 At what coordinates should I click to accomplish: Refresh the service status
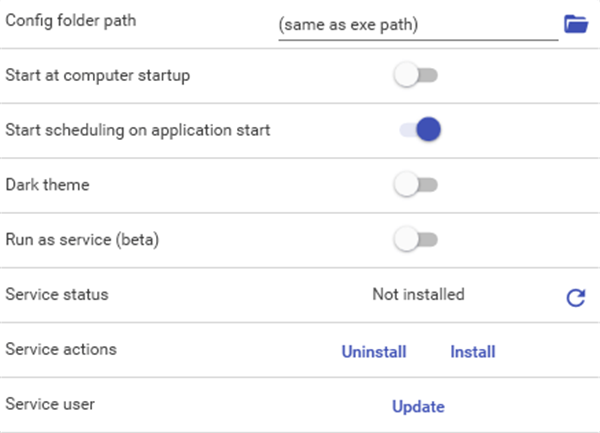click(575, 297)
